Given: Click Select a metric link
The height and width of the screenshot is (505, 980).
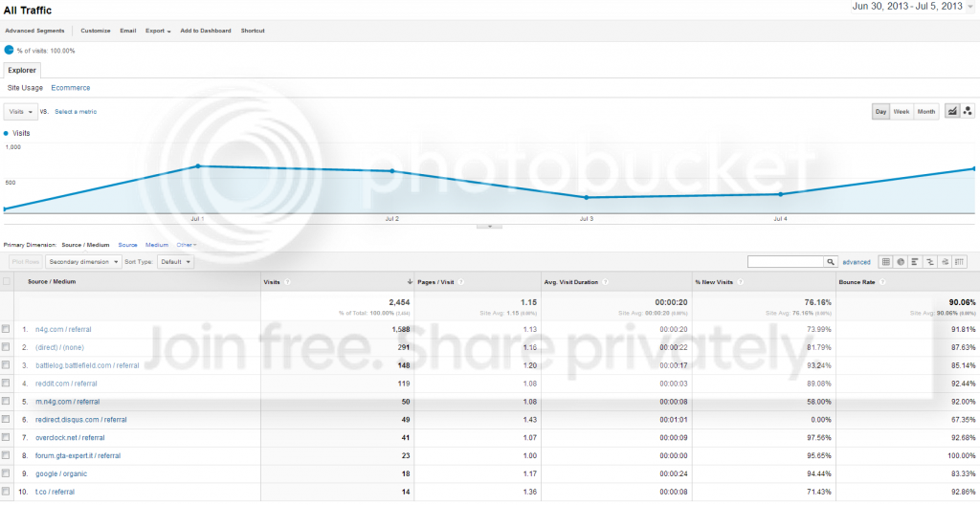Looking at the screenshot, I should [76, 111].
